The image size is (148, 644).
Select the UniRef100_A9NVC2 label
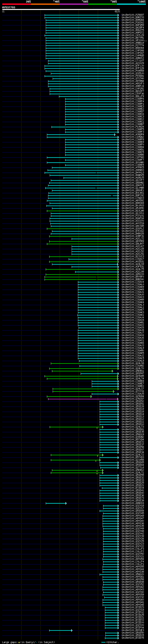133,58
